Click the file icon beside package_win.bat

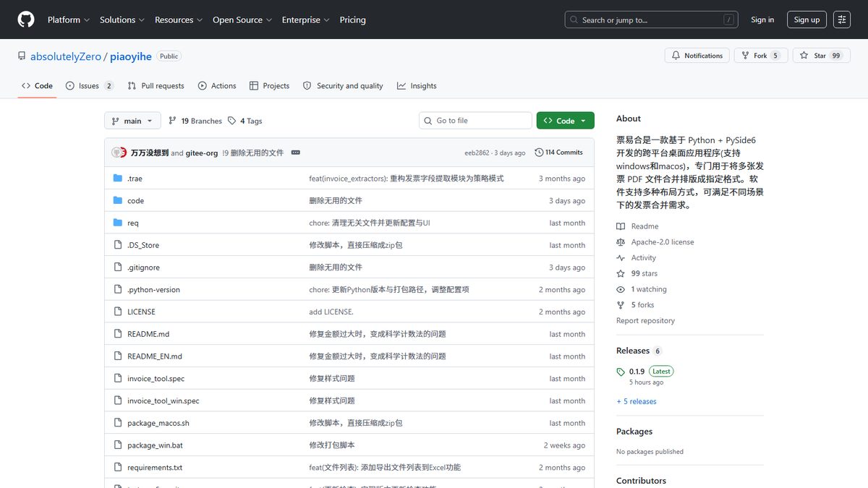coord(118,445)
